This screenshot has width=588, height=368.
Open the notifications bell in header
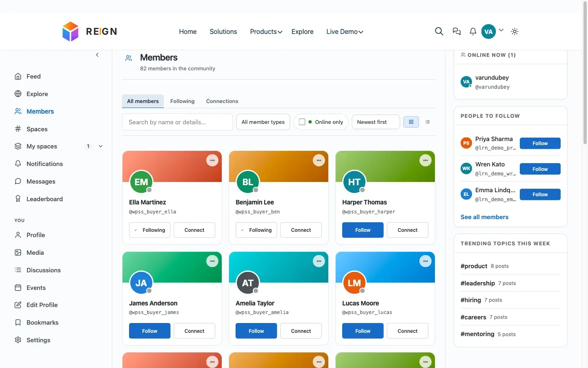[473, 31]
